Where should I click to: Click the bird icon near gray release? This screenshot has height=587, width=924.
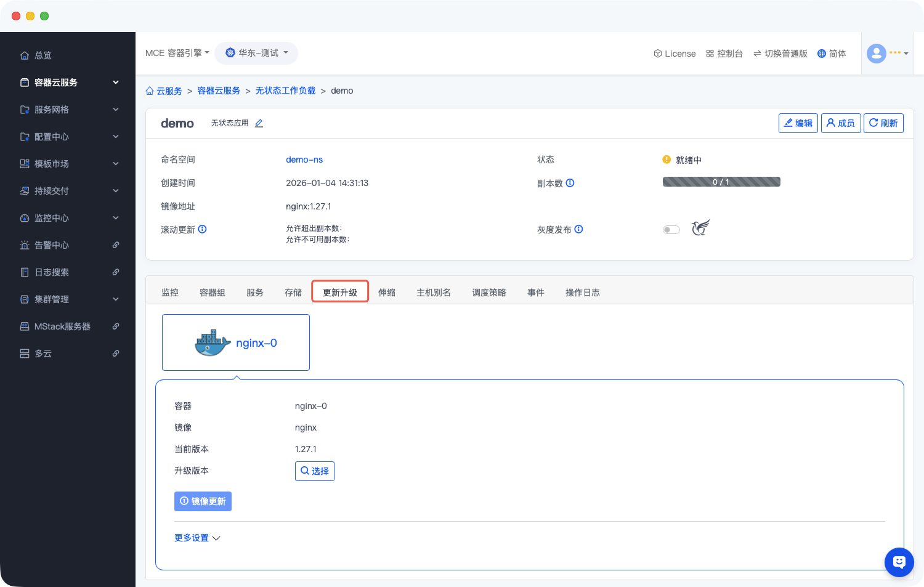click(700, 228)
